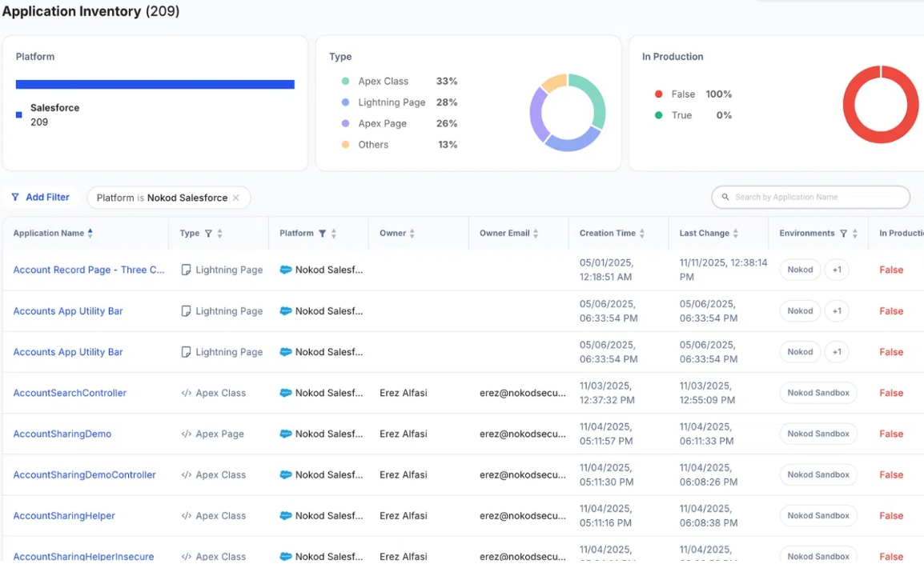Click erez@nokodsecu... email in AccountSharingHelper row
Viewport: 924px width, 568px height.
[523, 516]
